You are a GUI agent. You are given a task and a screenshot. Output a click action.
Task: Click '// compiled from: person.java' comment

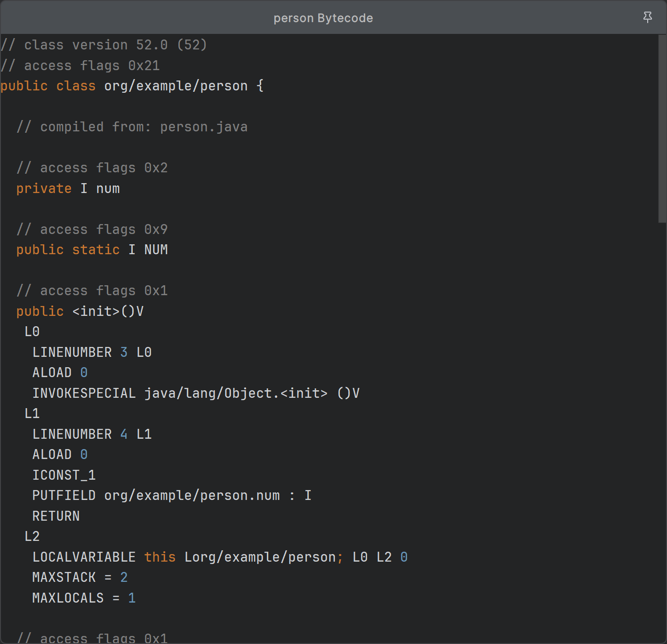point(132,127)
